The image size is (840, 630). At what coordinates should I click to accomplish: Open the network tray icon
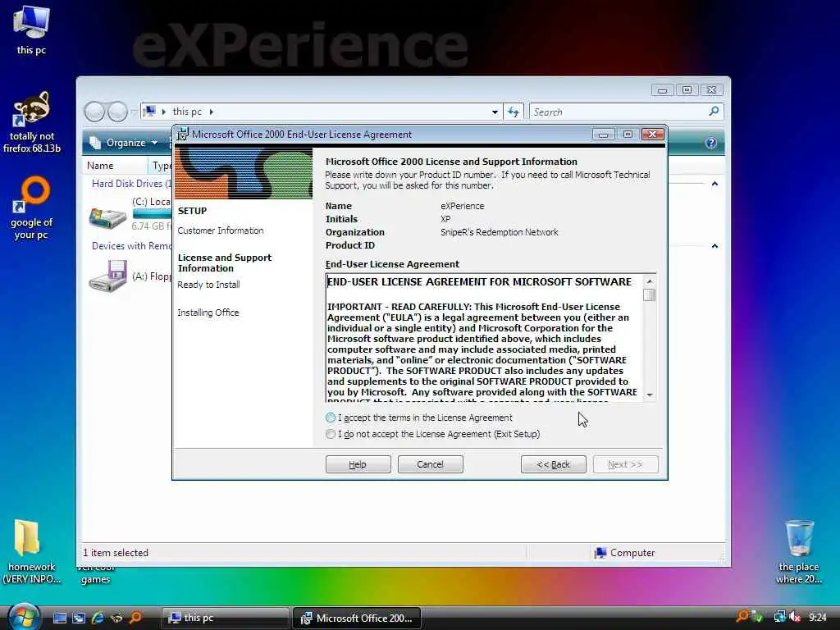click(779, 617)
